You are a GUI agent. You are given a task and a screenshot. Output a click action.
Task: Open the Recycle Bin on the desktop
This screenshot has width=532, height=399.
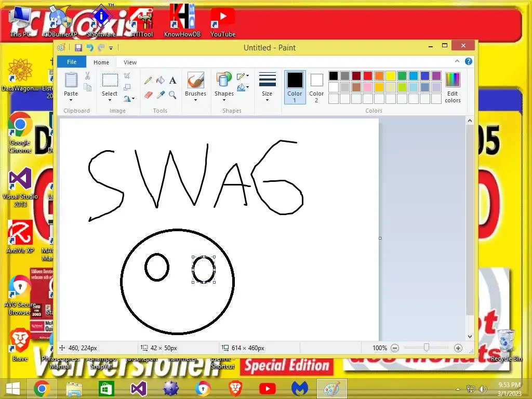(x=506, y=345)
